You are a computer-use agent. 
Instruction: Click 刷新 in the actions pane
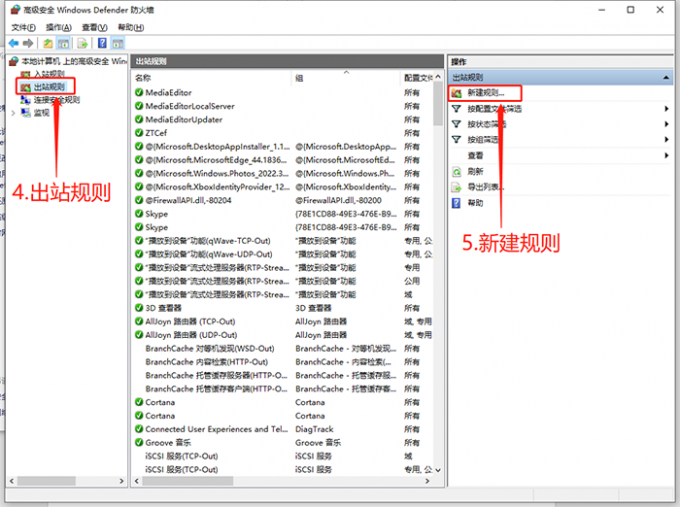475,171
